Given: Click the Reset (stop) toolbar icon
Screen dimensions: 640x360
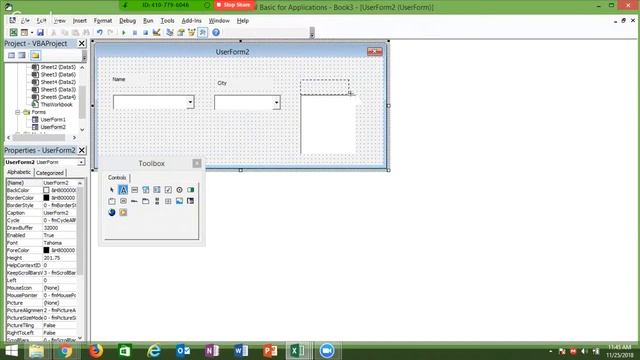Looking at the screenshot, I should pyautogui.click(x=145, y=32).
